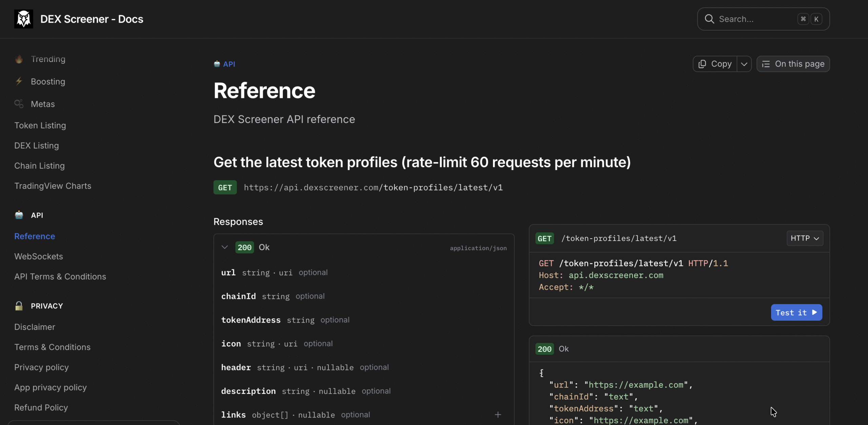Select the Reference sidebar item
868x425 pixels.
pos(35,236)
